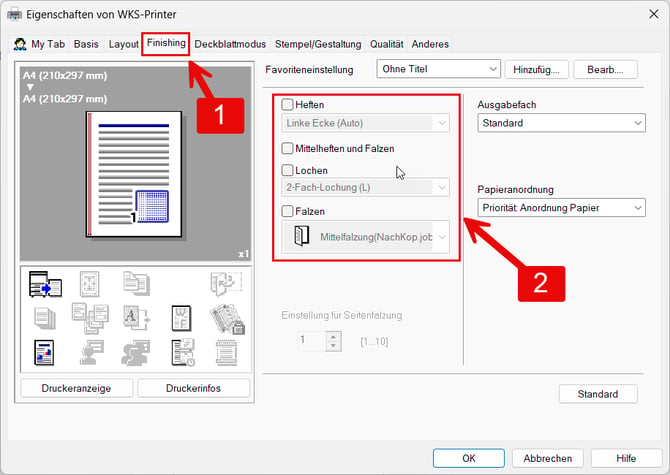Close the Eigenschaften von WKS-Printer dialog
This screenshot has width=670, height=475.
[x=653, y=14]
